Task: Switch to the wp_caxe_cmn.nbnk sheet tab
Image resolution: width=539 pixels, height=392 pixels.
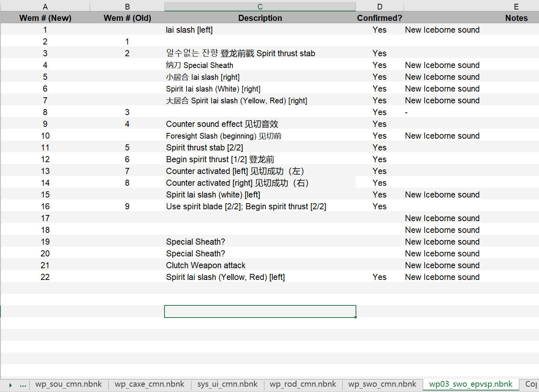Action: 149,384
